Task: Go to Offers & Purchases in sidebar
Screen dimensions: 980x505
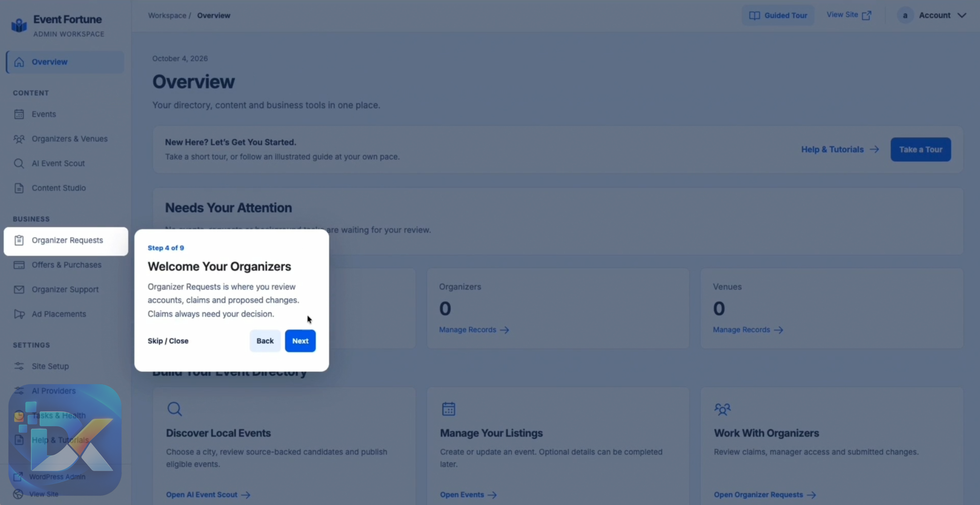Action: coord(65,265)
